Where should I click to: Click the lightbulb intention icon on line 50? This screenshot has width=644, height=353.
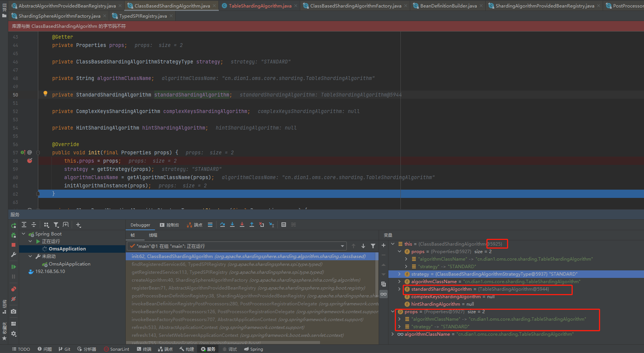[45, 94]
